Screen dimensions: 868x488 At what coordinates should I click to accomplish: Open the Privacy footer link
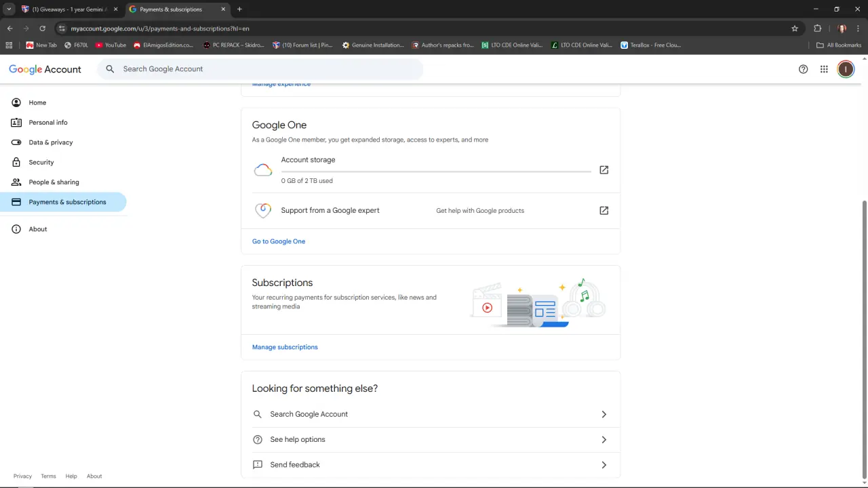point(22,476)
